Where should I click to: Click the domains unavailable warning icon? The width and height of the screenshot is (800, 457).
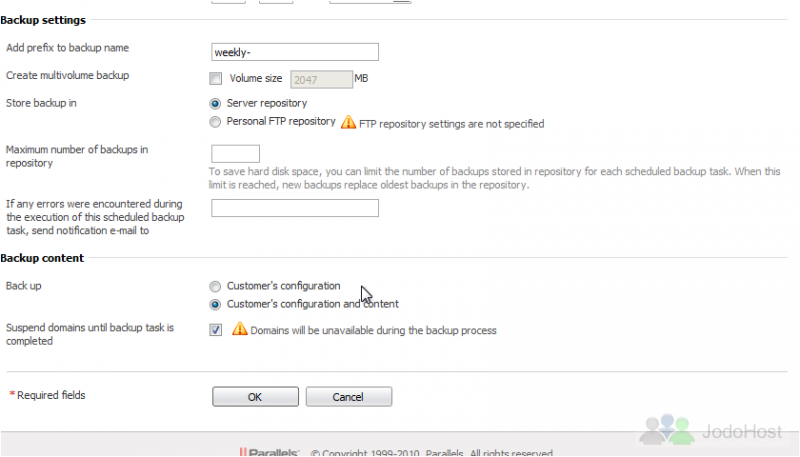click(239, 329)
